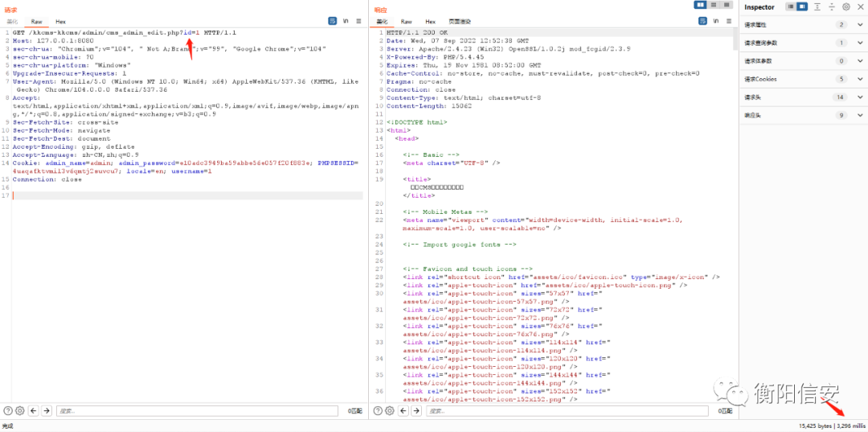Go to previous match in response search
This screenshot has height=432, width=868.
point(403,410)
